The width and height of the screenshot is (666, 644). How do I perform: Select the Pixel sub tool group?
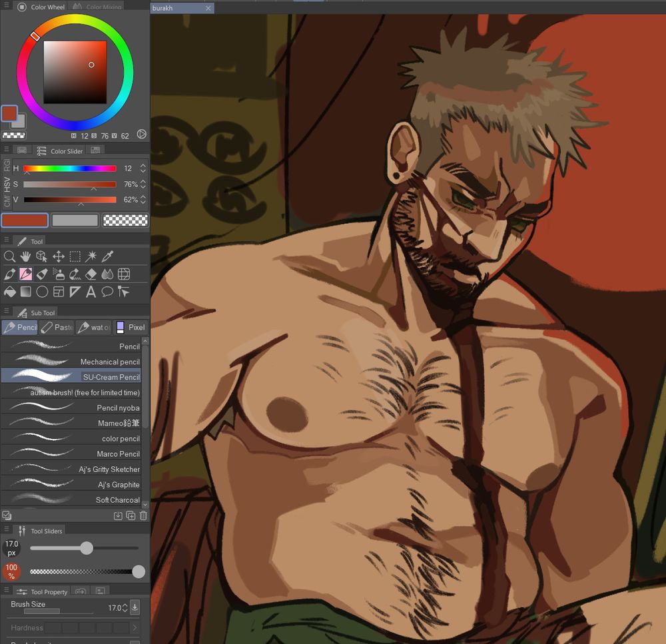pyautogui.click(x=131, y=327)
